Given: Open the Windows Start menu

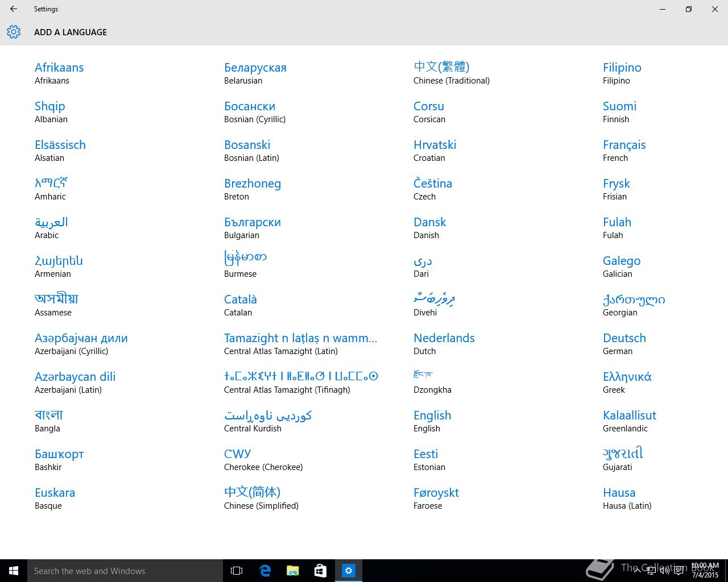Looking at the screenshot, I should 14,571.
